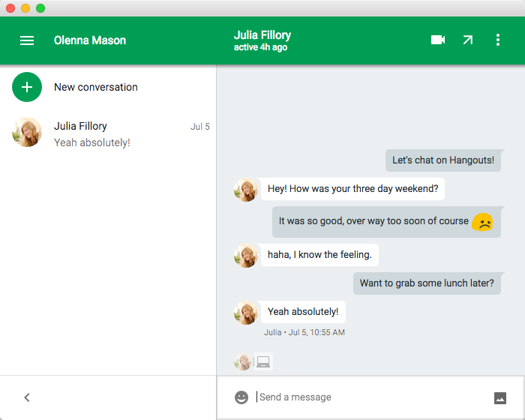The image size is (525, 420).
Task: Click the green plus new conversation icon
Action: [27, 87]
